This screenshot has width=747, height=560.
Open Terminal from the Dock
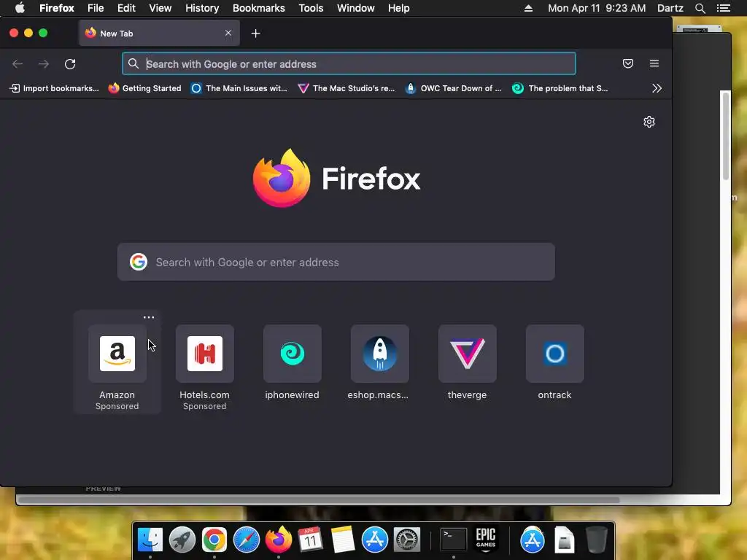point(453,540)
